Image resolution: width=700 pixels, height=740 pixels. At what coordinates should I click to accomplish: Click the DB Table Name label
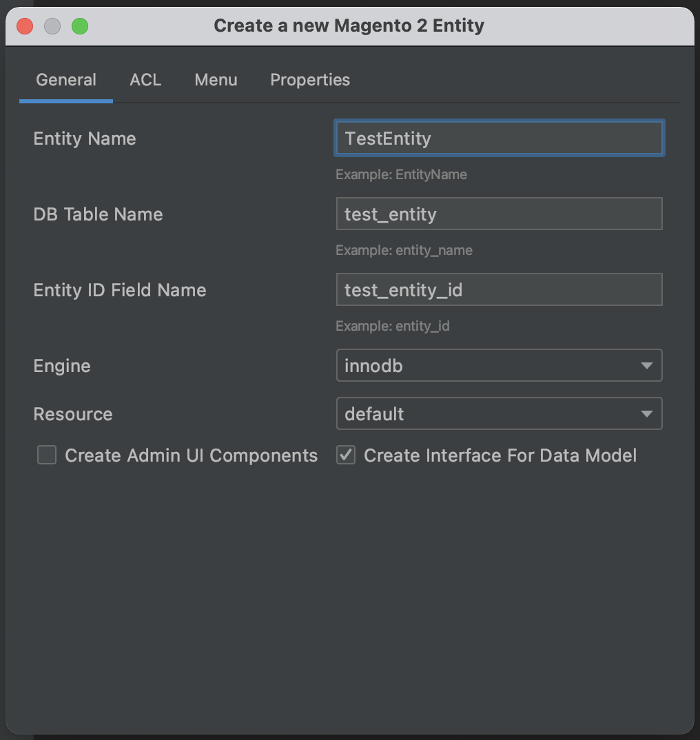(99, 214)
